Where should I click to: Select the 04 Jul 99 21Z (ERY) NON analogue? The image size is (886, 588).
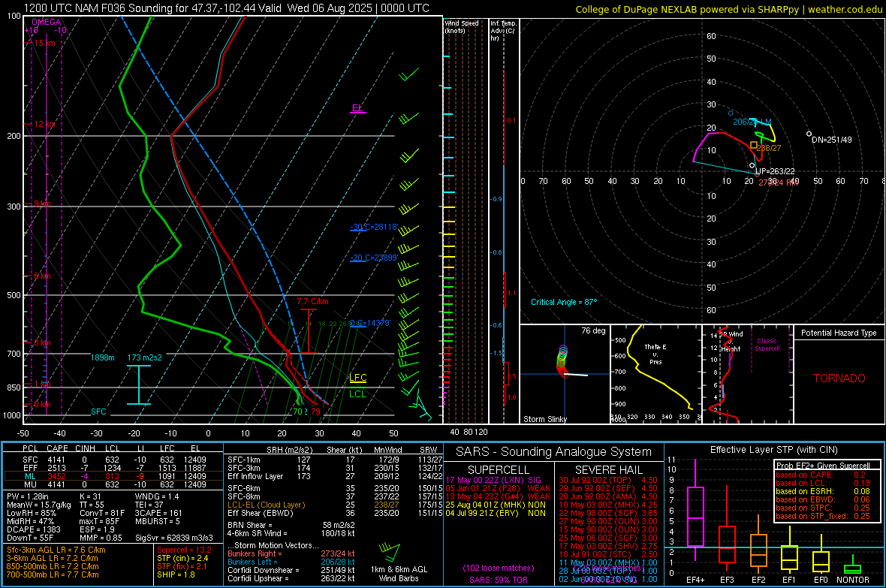coord(496,514)
